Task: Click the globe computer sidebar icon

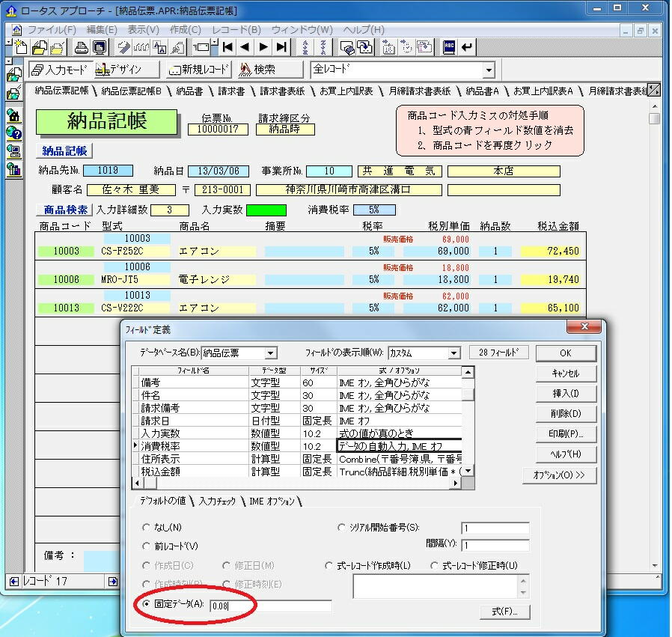Action: click(13, 151)
